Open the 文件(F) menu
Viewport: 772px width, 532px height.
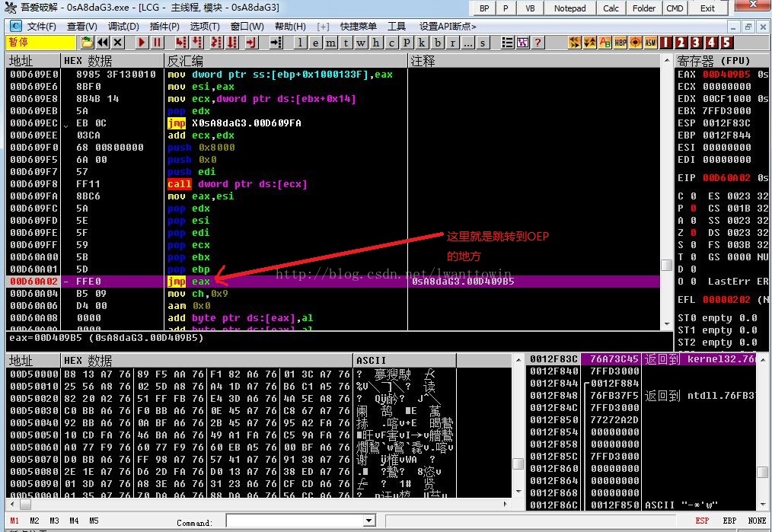pyautogui.click(x=41, y=27)
